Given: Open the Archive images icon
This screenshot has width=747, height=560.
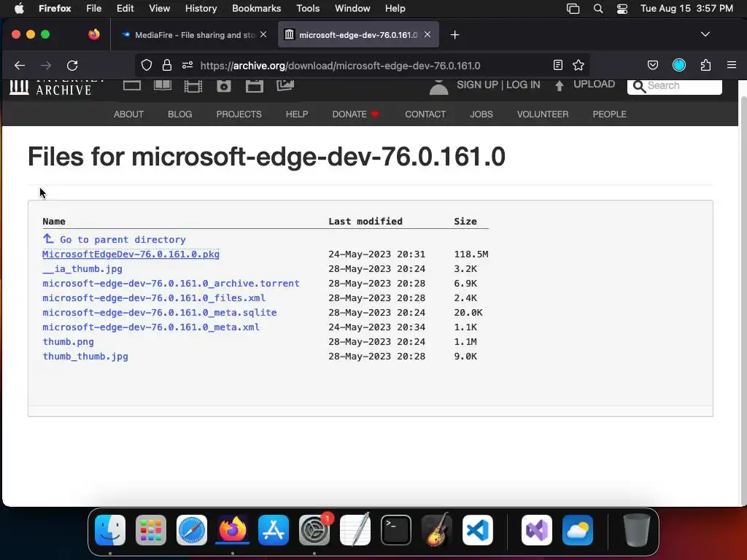Looking at the screenshot, I should tap(285, 86).
